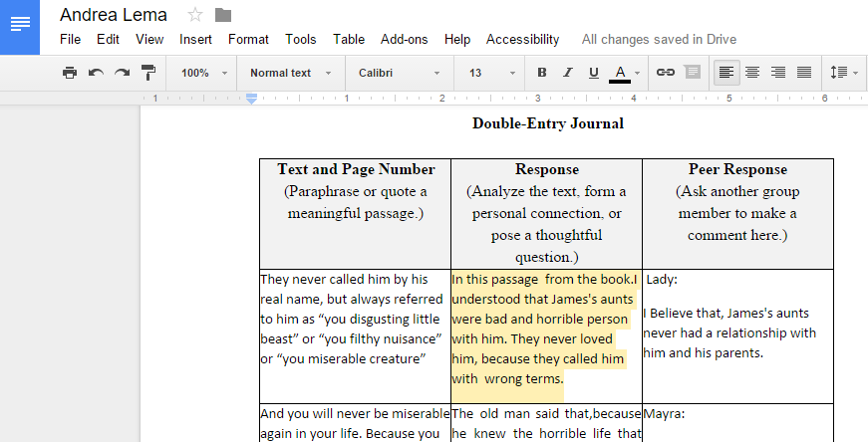The height and width of the screenshot is (442, 868).
Task: Click the document title Andrea Lema
Action: [x=114, y=15]
